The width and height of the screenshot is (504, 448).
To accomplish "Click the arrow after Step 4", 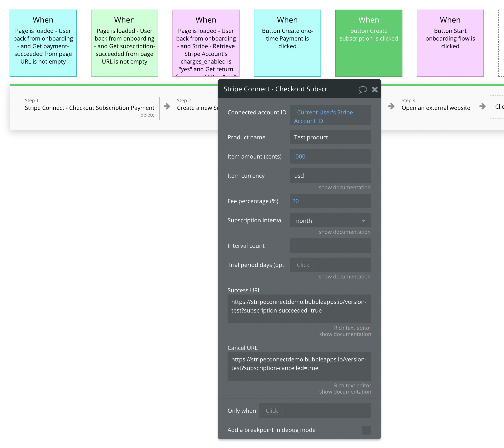I will (482, 106).
